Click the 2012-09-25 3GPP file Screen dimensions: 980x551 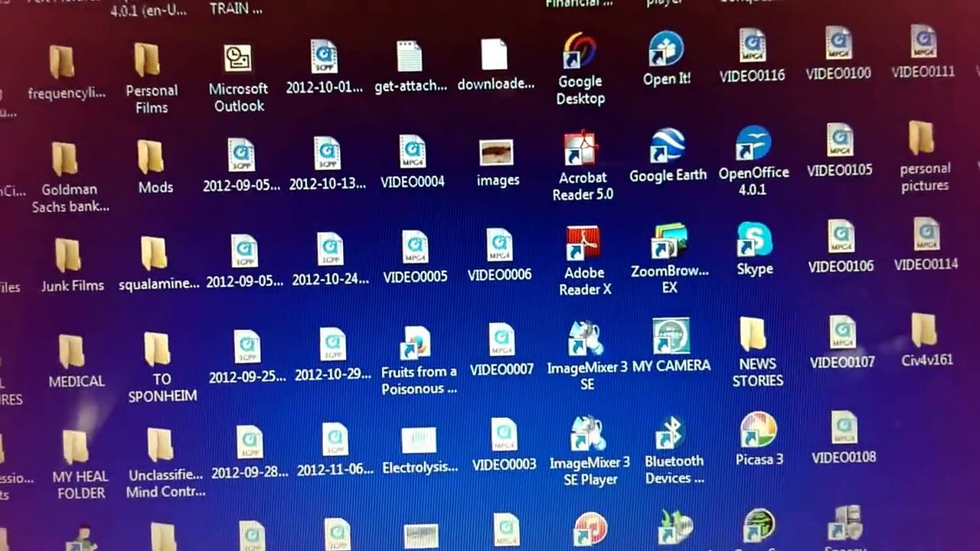tap(247, 347)
